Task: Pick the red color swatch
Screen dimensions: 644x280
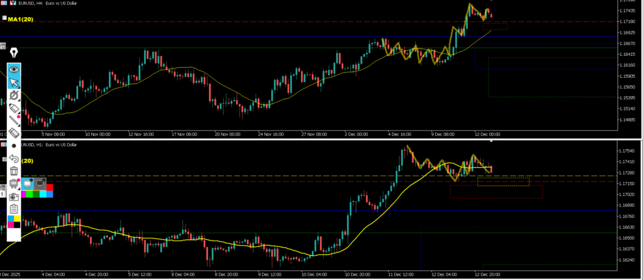Action: click(x=50, y=187)
